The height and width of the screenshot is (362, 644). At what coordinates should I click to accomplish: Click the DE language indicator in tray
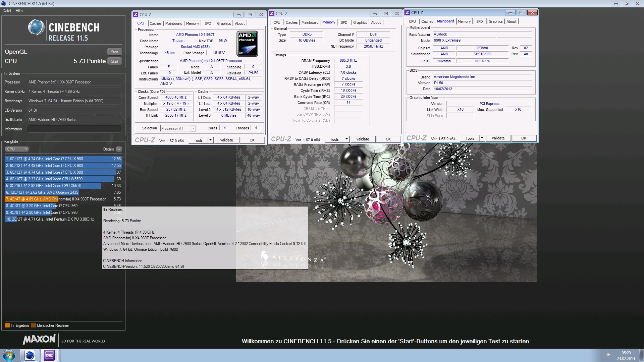click(x=608, y=355)
